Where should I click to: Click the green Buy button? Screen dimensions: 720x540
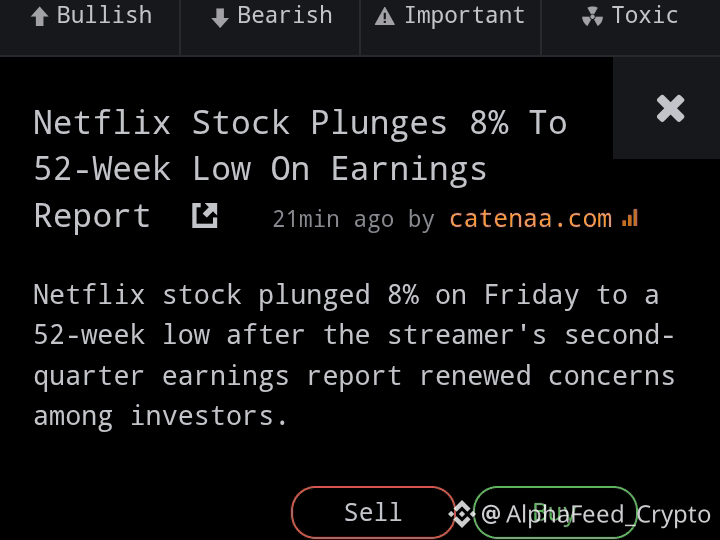pos(555,512)
